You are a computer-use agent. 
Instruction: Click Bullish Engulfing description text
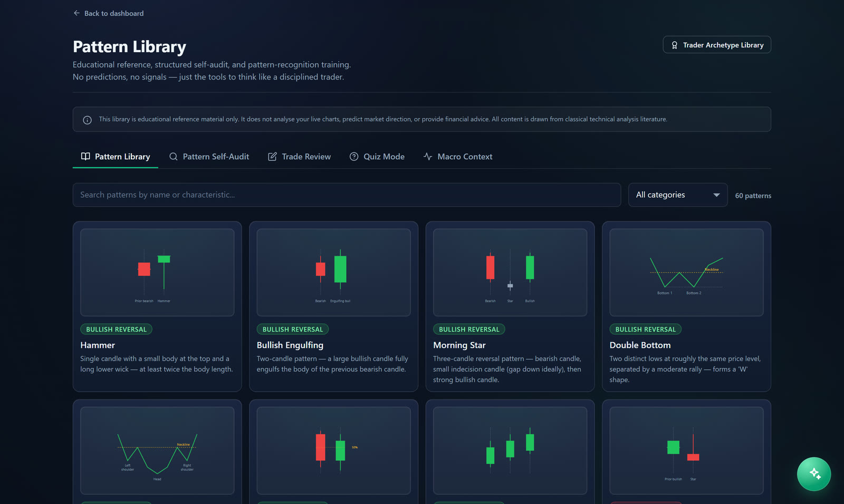pyautogui.click(x=332, y=364)
